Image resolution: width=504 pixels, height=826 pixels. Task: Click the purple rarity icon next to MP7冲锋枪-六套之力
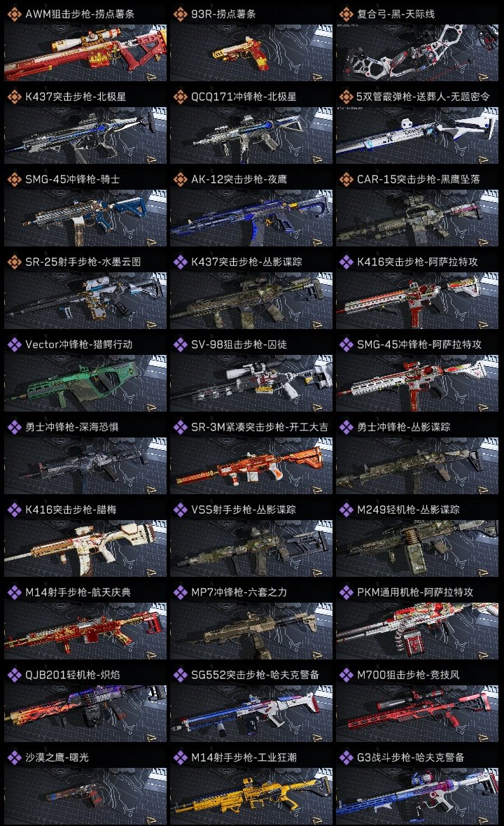(180, 592)
